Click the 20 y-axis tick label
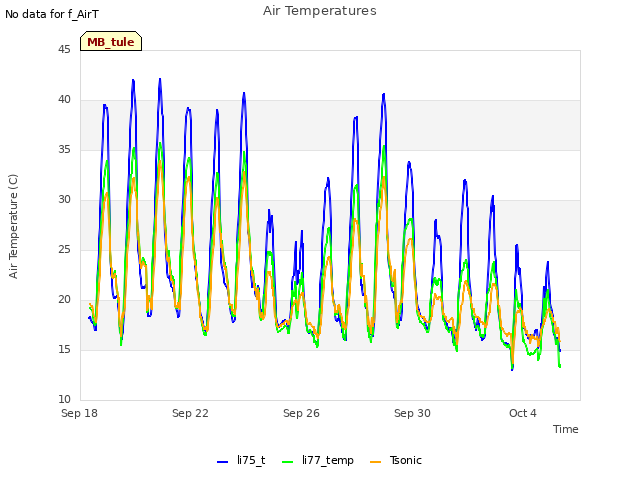The image size is (640, 480). (64, 300)
